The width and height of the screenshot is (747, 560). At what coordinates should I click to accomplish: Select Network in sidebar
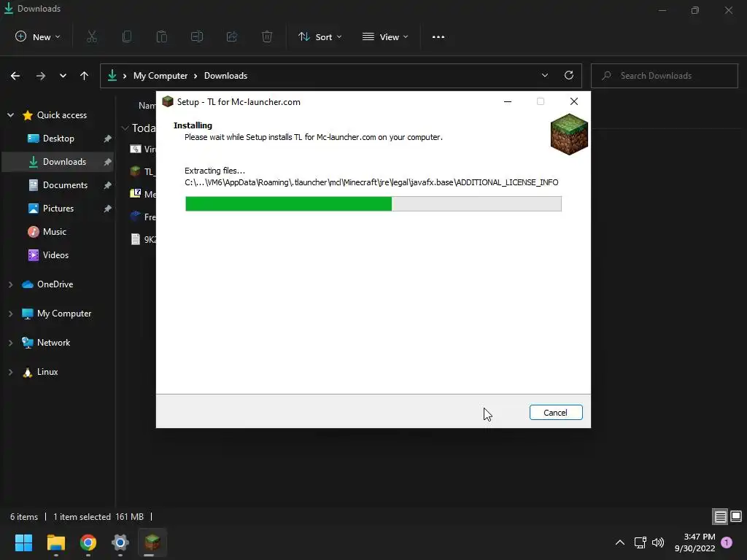tap(53, 343)
